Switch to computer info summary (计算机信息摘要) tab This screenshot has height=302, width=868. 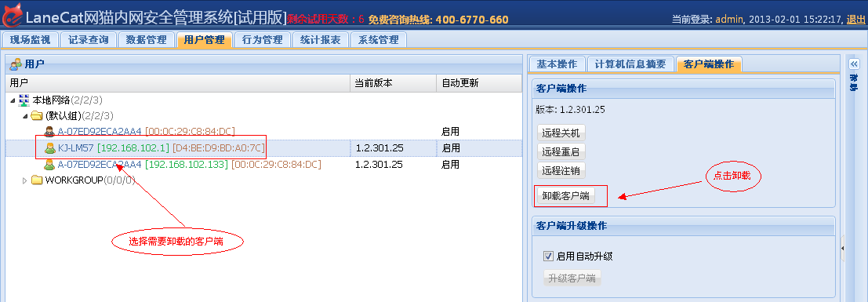coord(630,64)
